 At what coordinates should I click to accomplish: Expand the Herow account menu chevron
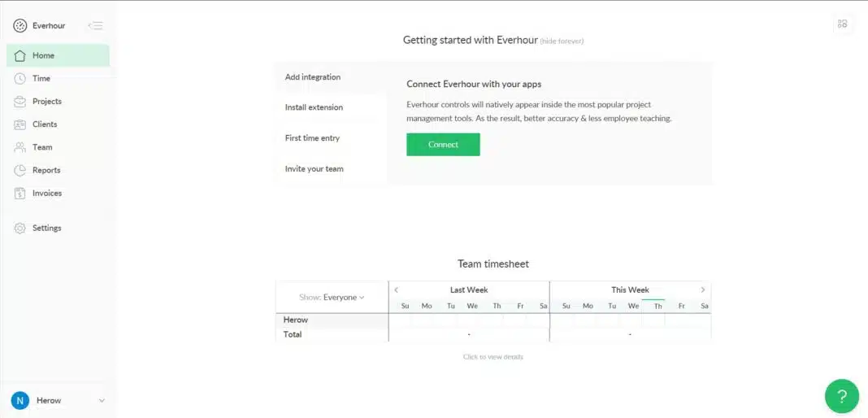pyautogui.click(x=102, y=401)
